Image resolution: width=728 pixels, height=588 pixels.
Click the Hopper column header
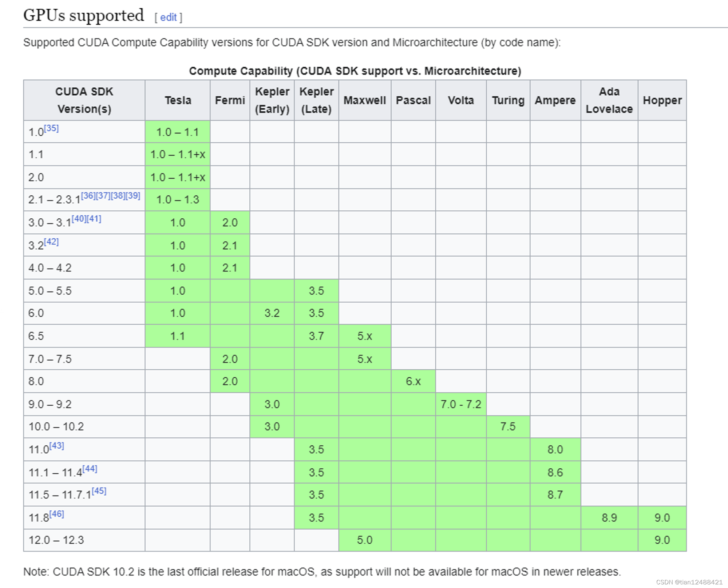662,100
